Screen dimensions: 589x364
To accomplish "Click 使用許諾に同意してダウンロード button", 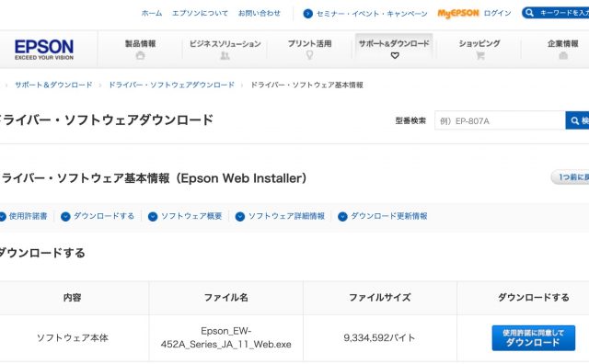I will (x=534, y=337).
